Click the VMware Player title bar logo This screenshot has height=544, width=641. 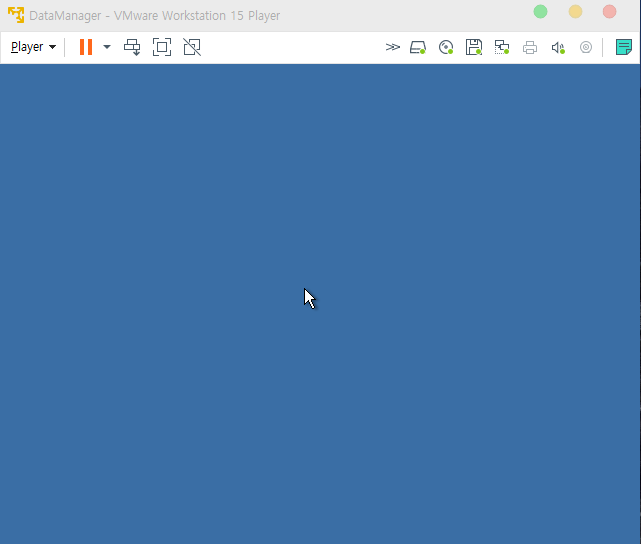tap(16, 15)
